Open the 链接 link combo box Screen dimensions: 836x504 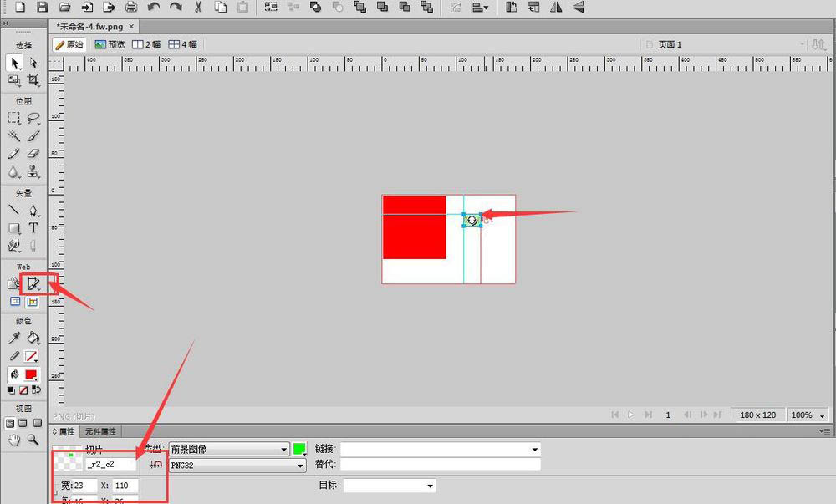[441, 449]
